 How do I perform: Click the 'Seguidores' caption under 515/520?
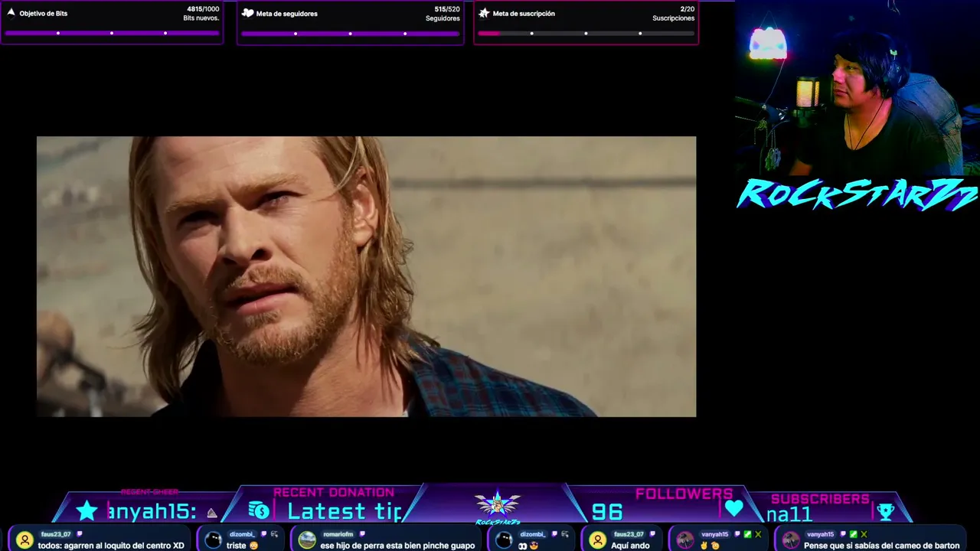[x=443, y=18]
